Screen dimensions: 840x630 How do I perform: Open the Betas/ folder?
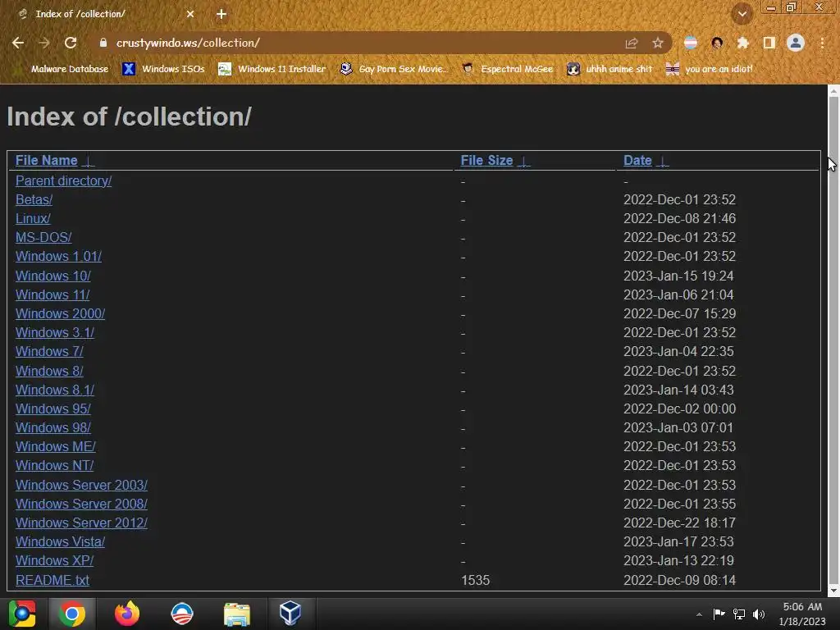34,200
